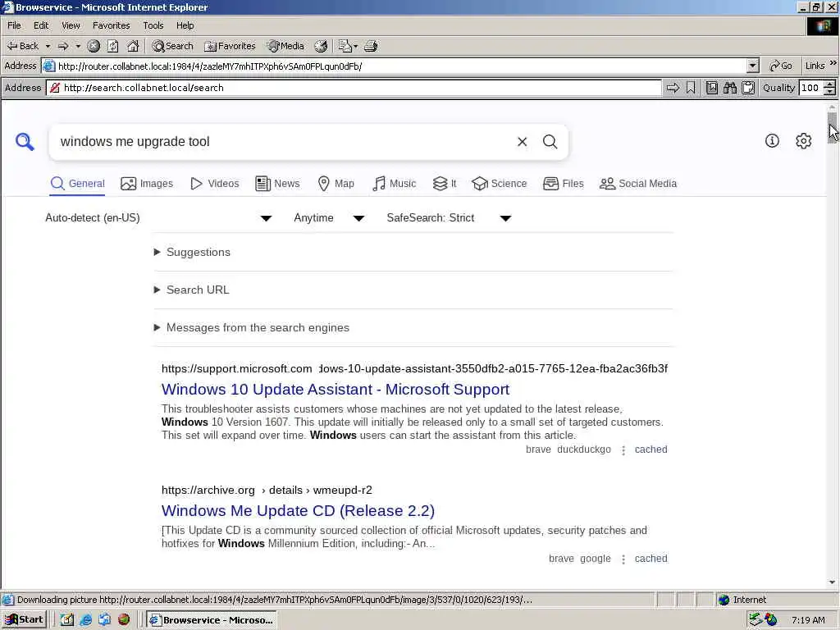Switch to the Images search tab
This screenshot has width=840, height=630.
click(x=147, y=184)
